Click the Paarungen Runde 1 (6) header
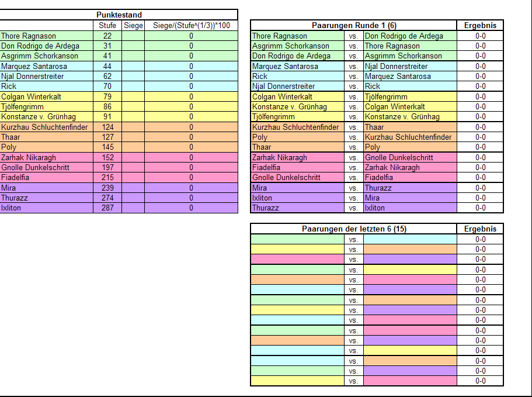This screenshot has width=532, height=397. (353, 25)
